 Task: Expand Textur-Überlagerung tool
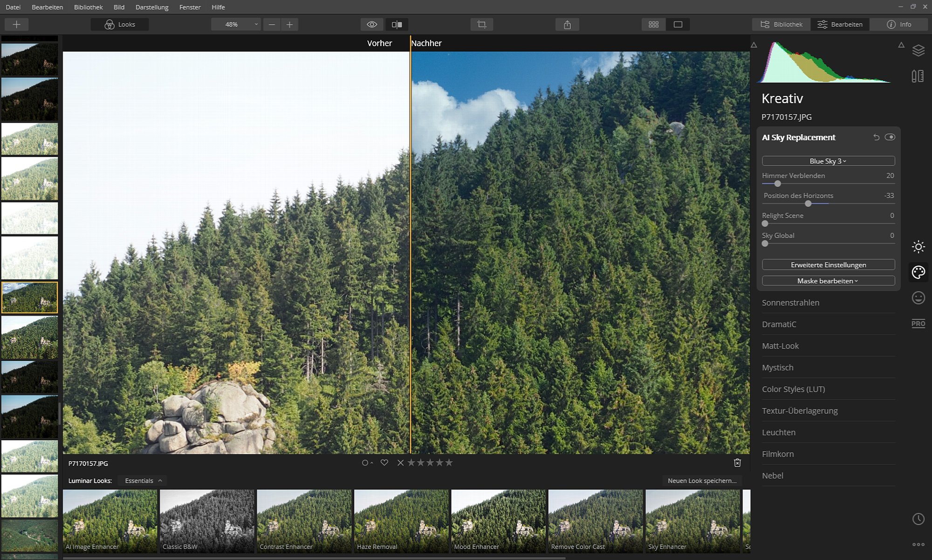[x=828, y=410]
